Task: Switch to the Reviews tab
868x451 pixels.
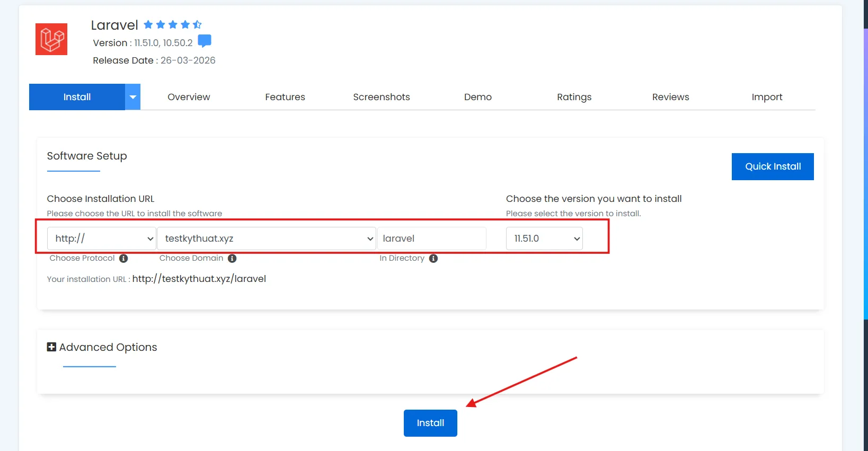Action: 671,97
